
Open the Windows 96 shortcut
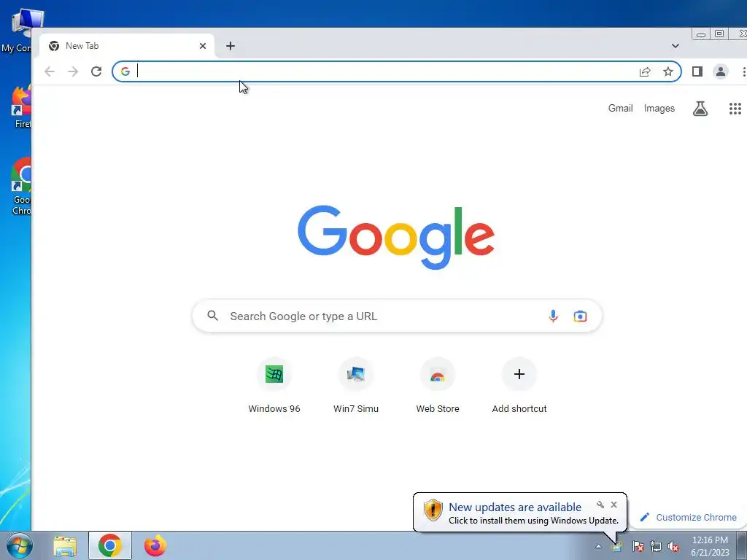(x=274, y=386)
